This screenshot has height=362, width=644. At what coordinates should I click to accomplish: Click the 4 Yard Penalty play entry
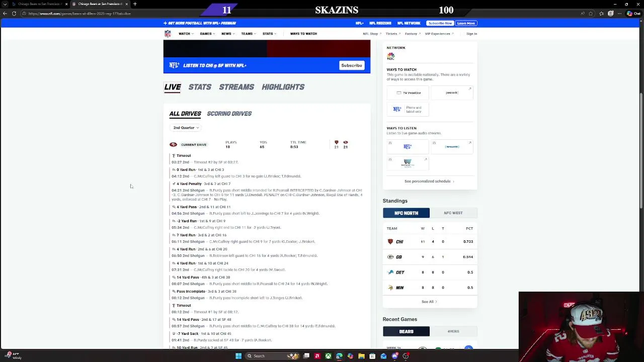267,192
